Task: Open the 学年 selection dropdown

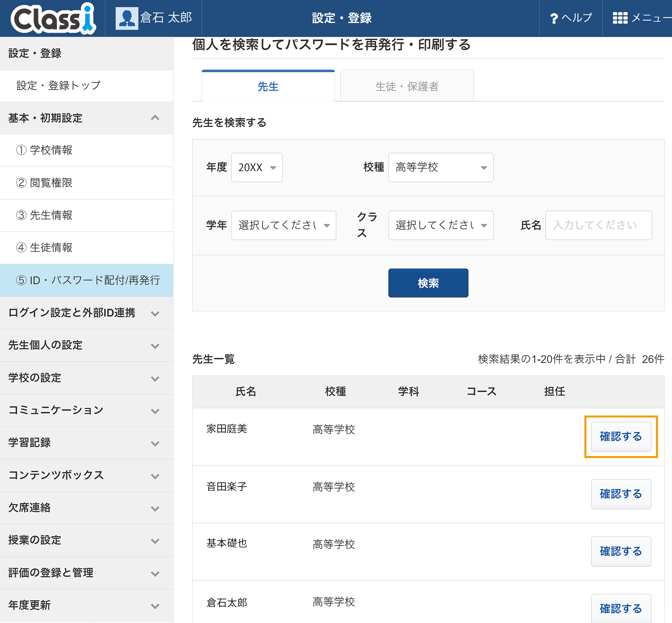Action: (284, 225)
